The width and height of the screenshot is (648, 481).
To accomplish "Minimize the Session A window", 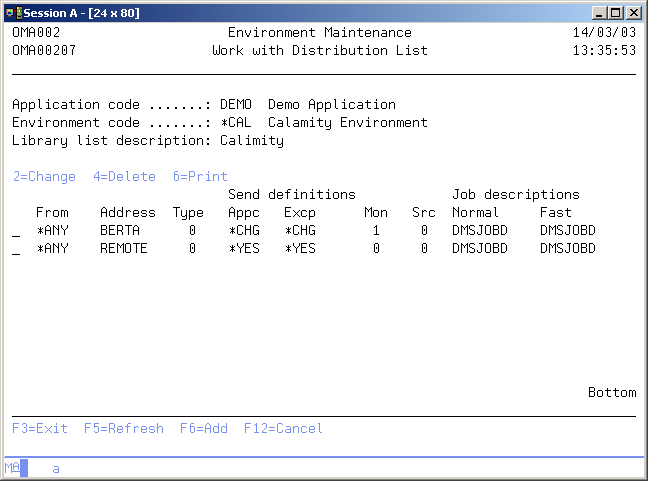I will tap(598, 12).
